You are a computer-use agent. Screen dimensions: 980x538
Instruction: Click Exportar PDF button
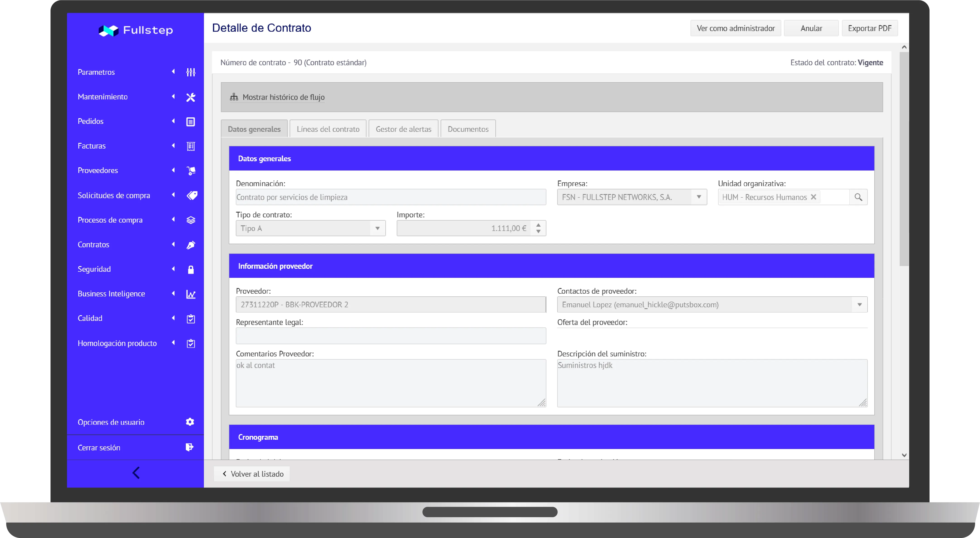click(x=869, y=29)
